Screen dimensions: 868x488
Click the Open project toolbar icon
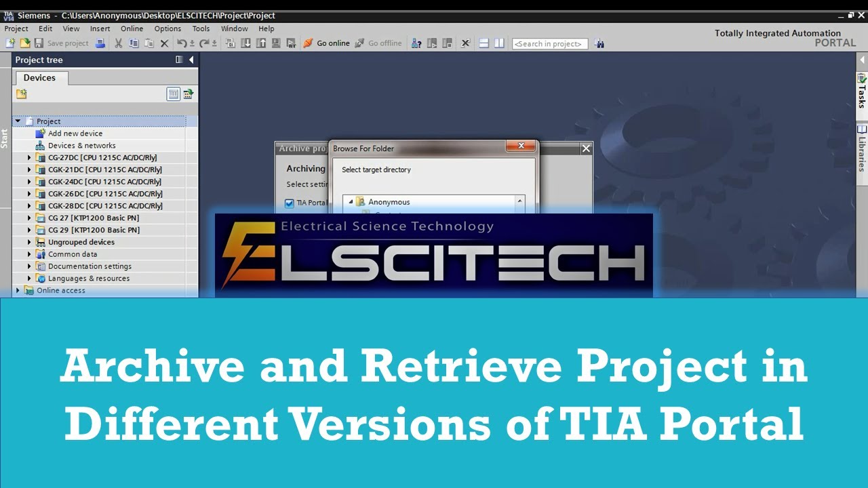point(25,43)
